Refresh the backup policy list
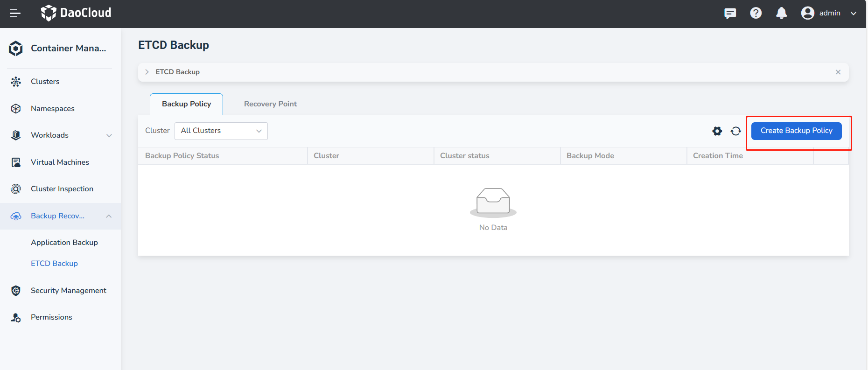868x370 pixels. coord(735,131)
